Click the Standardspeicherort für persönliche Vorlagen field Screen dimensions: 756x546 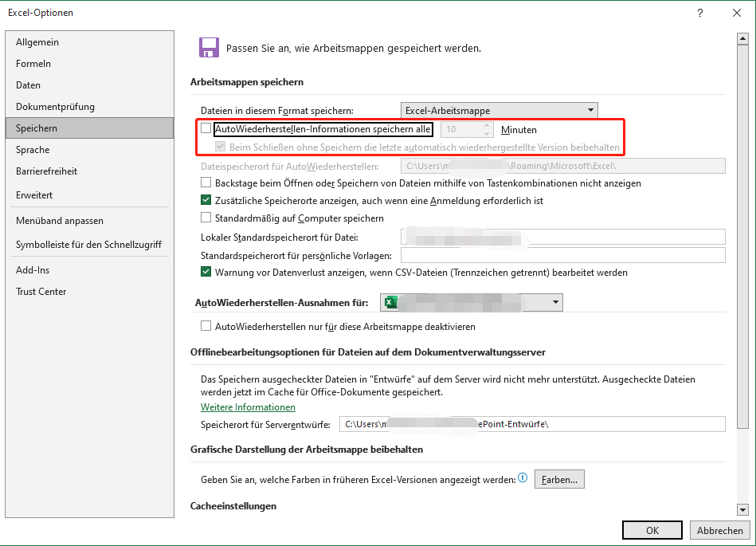point(562,255)
